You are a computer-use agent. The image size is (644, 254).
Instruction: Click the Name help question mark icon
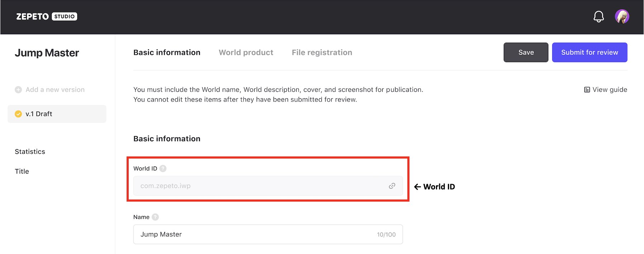(x=155, y=217)
